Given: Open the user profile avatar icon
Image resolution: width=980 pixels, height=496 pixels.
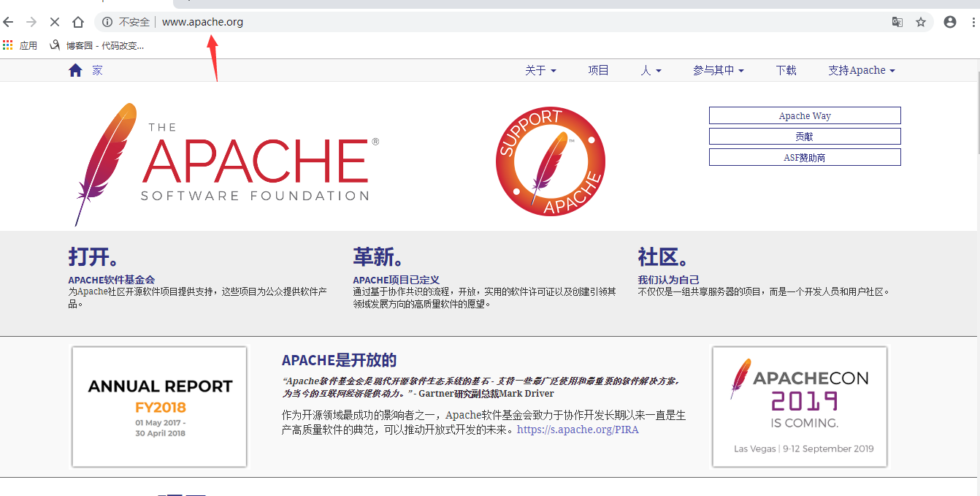Looking at the screenshot, I should tap(950, 22).
